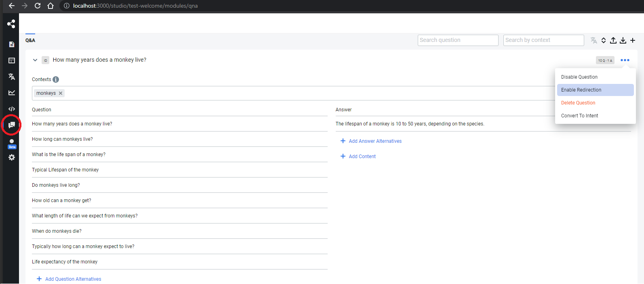Click Add Question Alternatives

pos(73,279)
